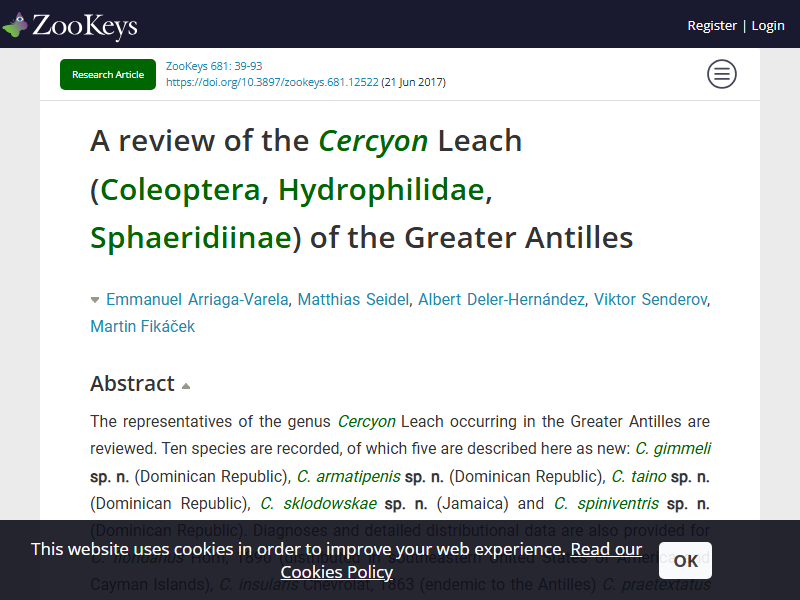The height and width of the screenshot is (600, 800).
Task: Click Cercyon taxon link in title
Action: coord(373,141)
